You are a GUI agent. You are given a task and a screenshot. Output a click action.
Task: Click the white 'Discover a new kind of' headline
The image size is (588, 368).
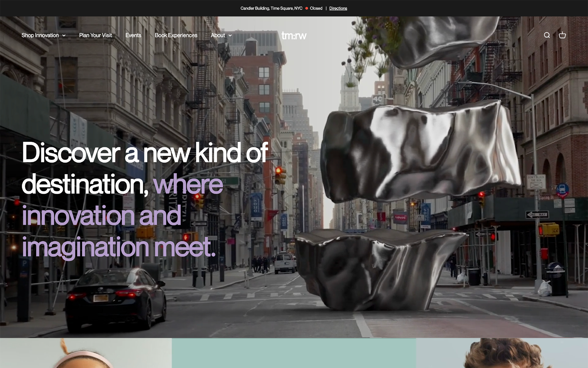pos(145,153)
